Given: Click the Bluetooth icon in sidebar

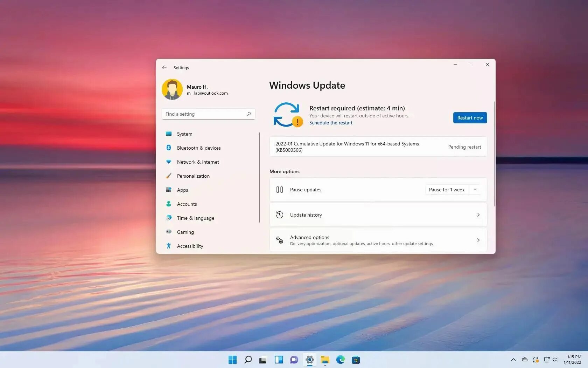Looking at the screenshot, I should point(169,148).
